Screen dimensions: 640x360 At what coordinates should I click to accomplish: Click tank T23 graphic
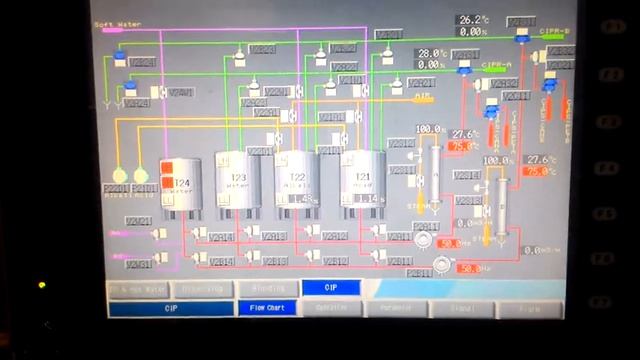tap(238, 180)
